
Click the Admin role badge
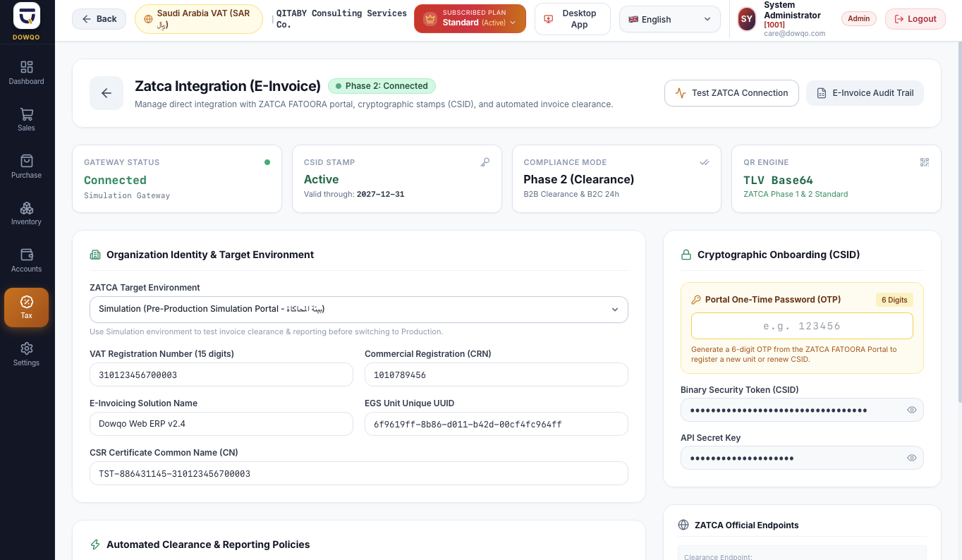pyautogui.click(x=859, y=19)
